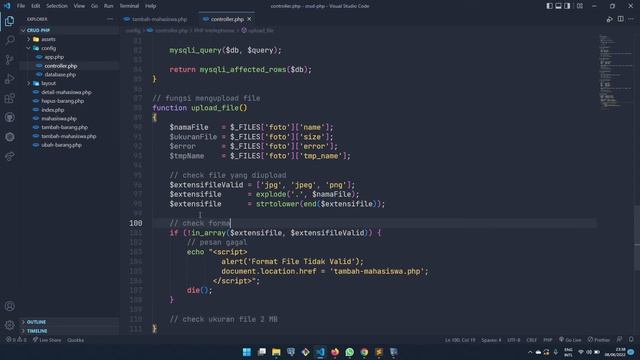Collapse the CRUD-PHP project root
The image size is (640, 360).
point(69,30)
